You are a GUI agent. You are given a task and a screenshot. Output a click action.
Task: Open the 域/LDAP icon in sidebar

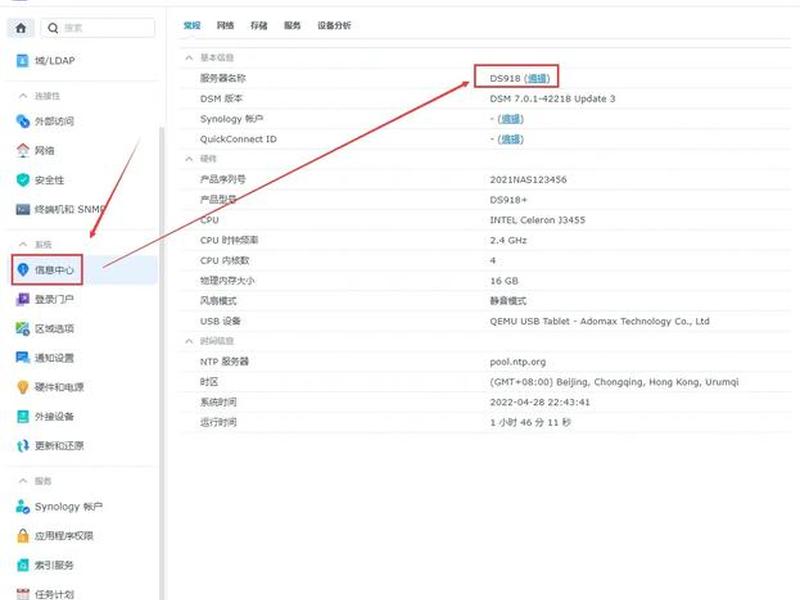click(22, 61)
